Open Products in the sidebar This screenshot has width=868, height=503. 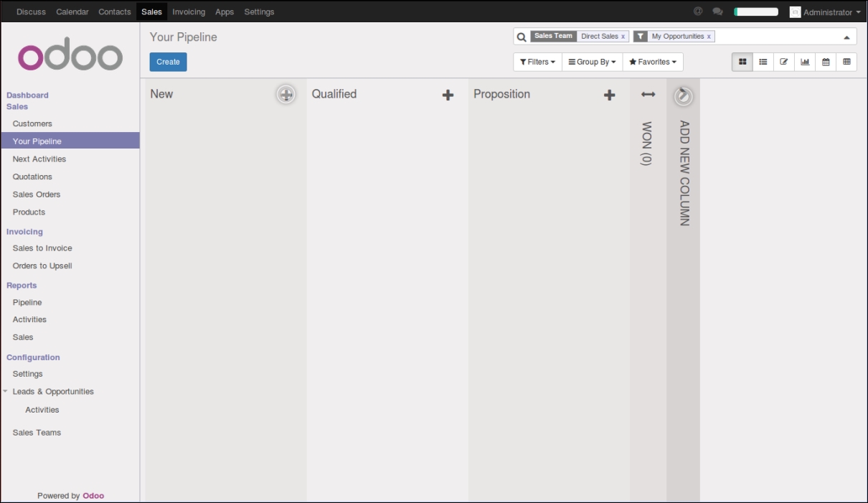[29, 212]
